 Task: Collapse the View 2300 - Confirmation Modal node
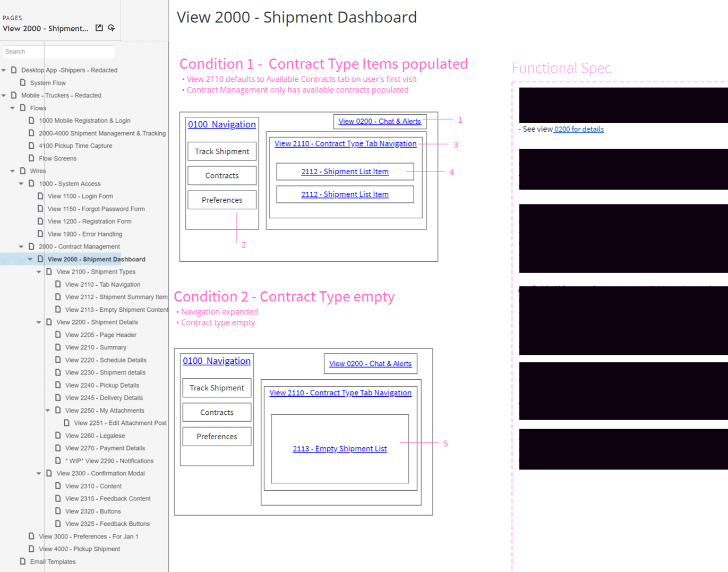point(39,473)
